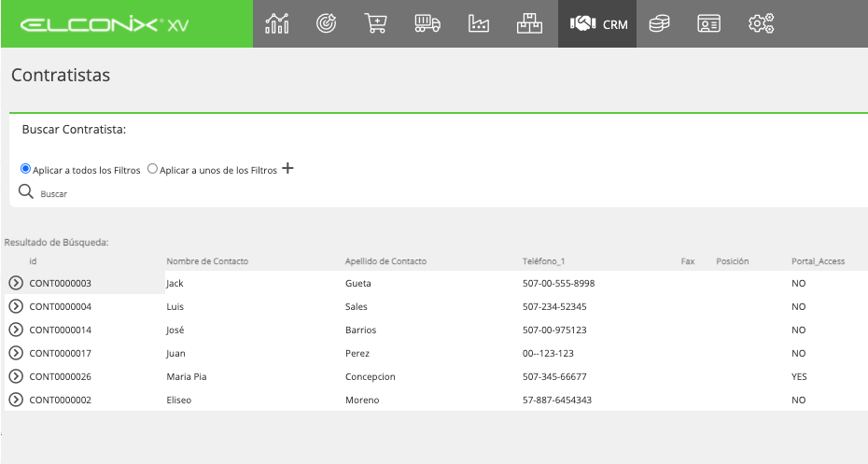868x464 pixels.
Task: Sort by Nombre de Contacto header
Action: (x=207, y=260)
